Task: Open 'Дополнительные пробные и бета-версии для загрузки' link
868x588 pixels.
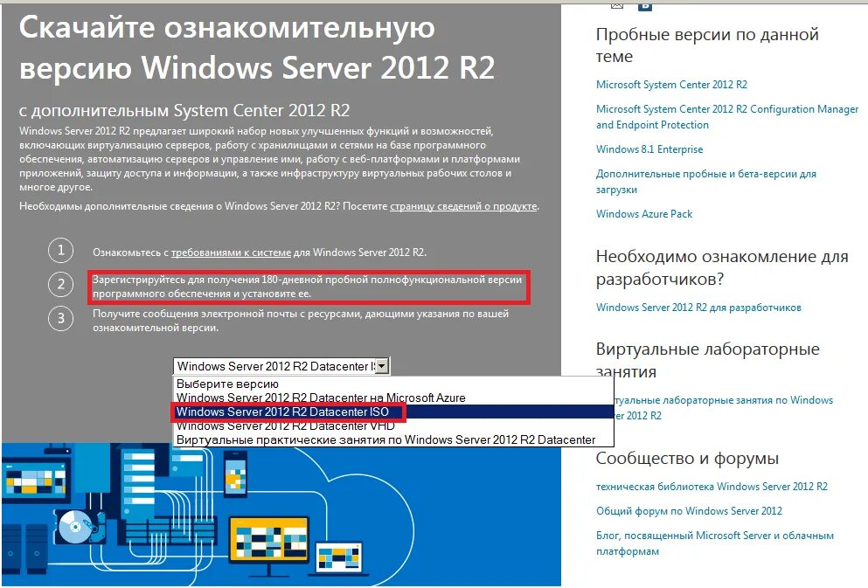Action: click(705, 182)
